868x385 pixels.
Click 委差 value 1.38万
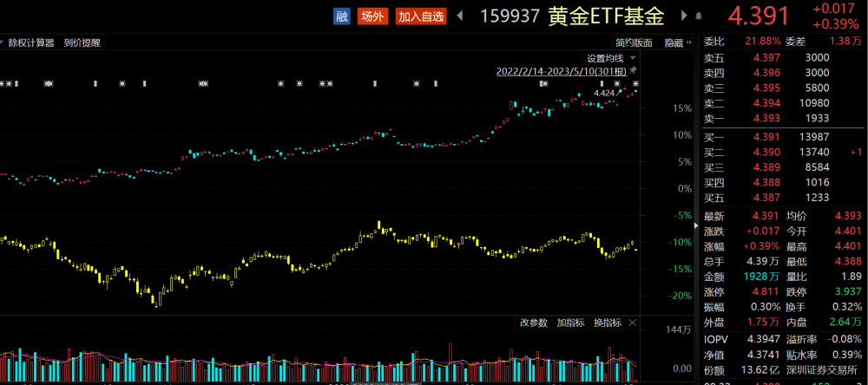click(x=845, y=41)
